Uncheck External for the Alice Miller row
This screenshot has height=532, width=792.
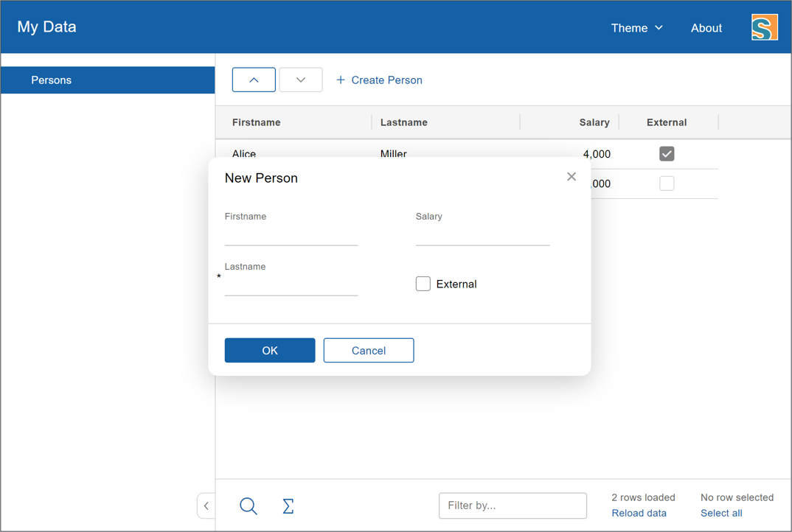[x=667, y=154]
